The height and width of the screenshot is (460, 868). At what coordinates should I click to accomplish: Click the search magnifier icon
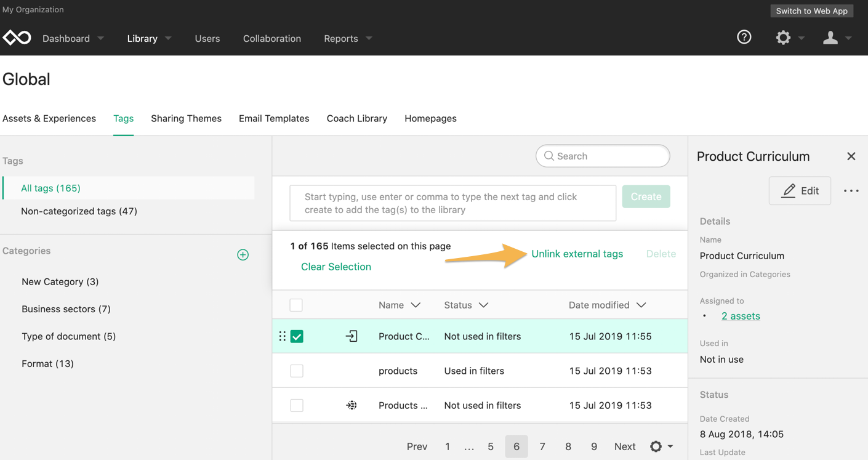[x=549, y=156]
